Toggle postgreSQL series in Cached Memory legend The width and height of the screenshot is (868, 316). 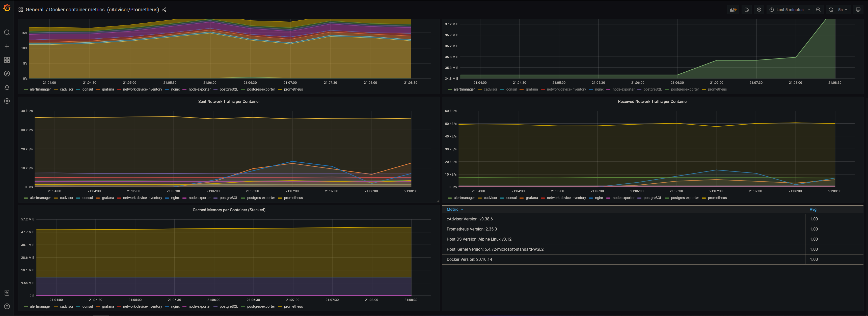[x=228, y=307]
